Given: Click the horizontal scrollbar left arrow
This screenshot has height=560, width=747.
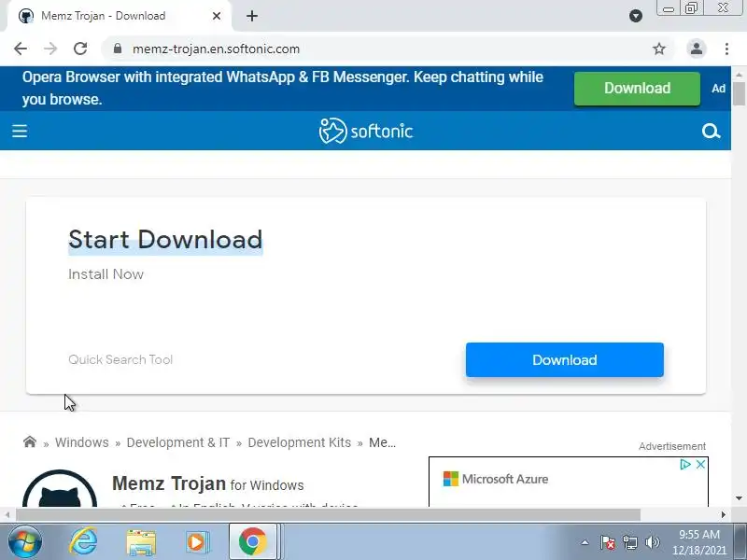Looking at the screenshot, I should click(7, 515).
